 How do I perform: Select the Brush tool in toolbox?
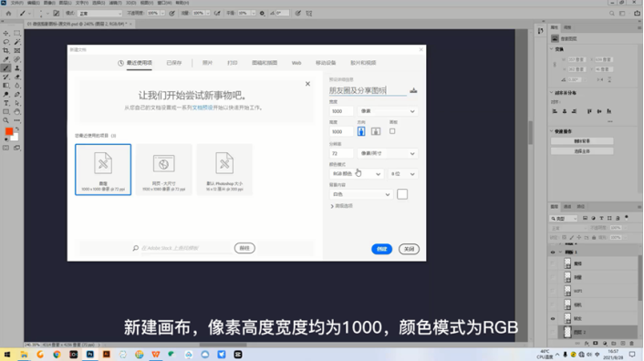click(5, 68)
